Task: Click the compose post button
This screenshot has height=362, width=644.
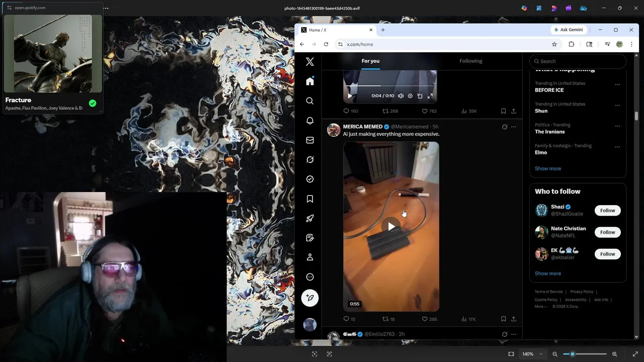Action: (310, 298)
